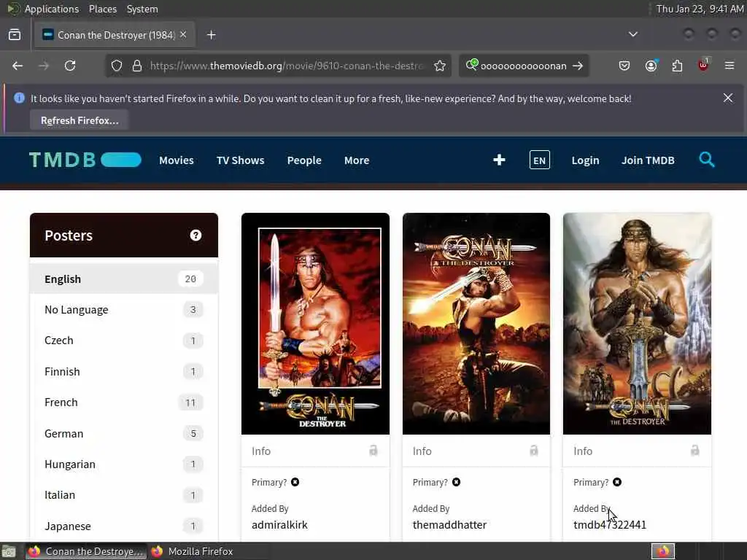Open the EN language selector
The image size is (747, 560).
[x=539, y=160]
